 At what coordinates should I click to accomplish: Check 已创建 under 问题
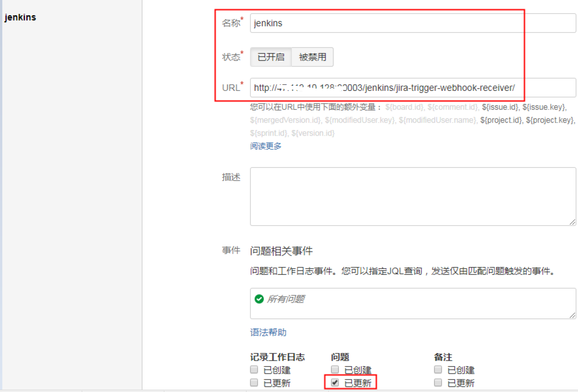click(x=335, y=369)
